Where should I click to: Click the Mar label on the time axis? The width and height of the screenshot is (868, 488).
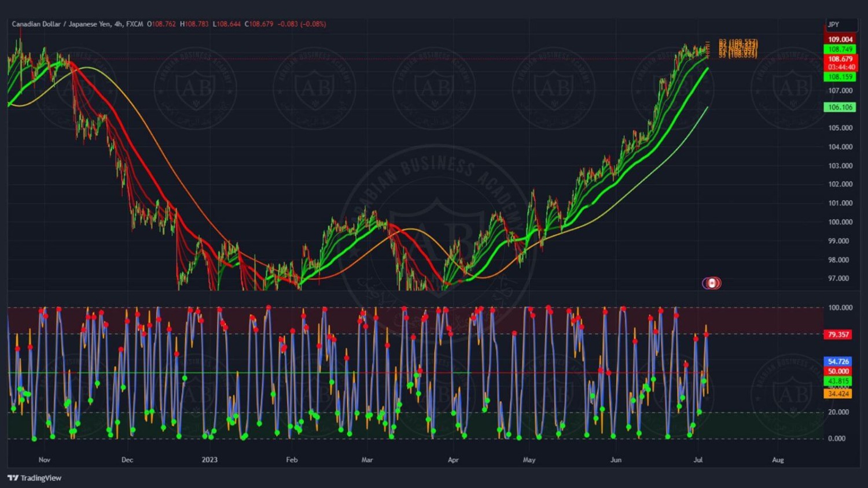tap(367, 460)
